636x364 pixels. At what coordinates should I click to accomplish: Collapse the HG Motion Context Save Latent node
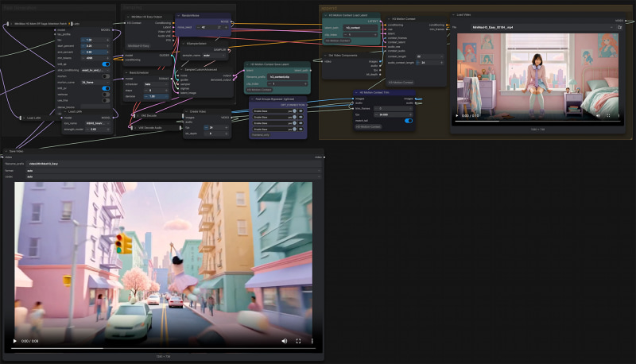pyautogui.click(x=247, y=64)
